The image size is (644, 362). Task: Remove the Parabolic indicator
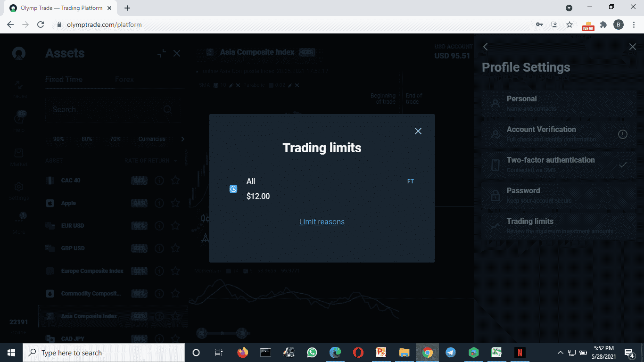coord(297,85)
